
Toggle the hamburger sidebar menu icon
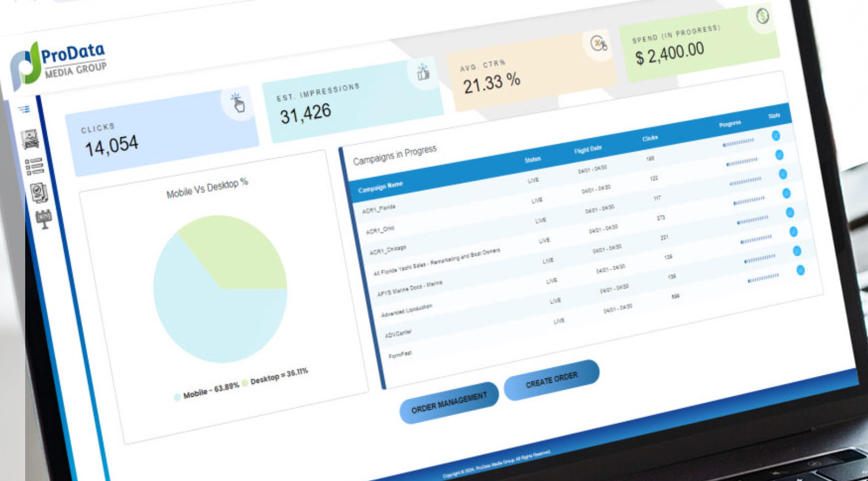click(24, 109)
